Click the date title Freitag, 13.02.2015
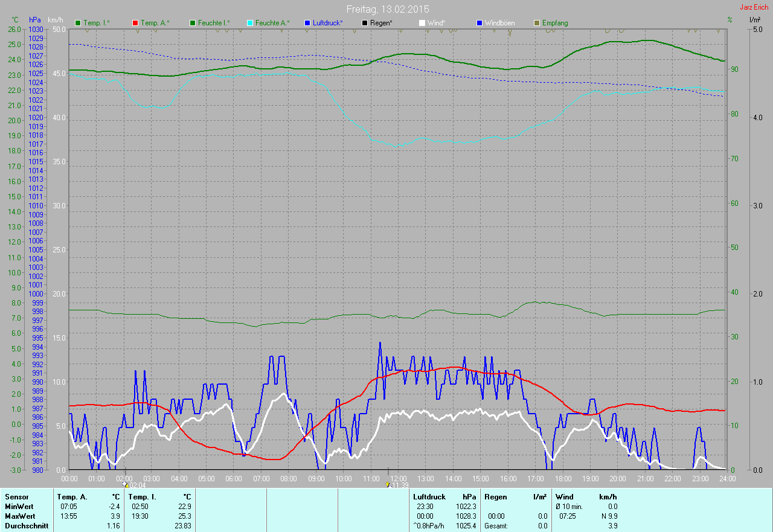The height and width of the screenshot is (532, 773). (387, 9)
